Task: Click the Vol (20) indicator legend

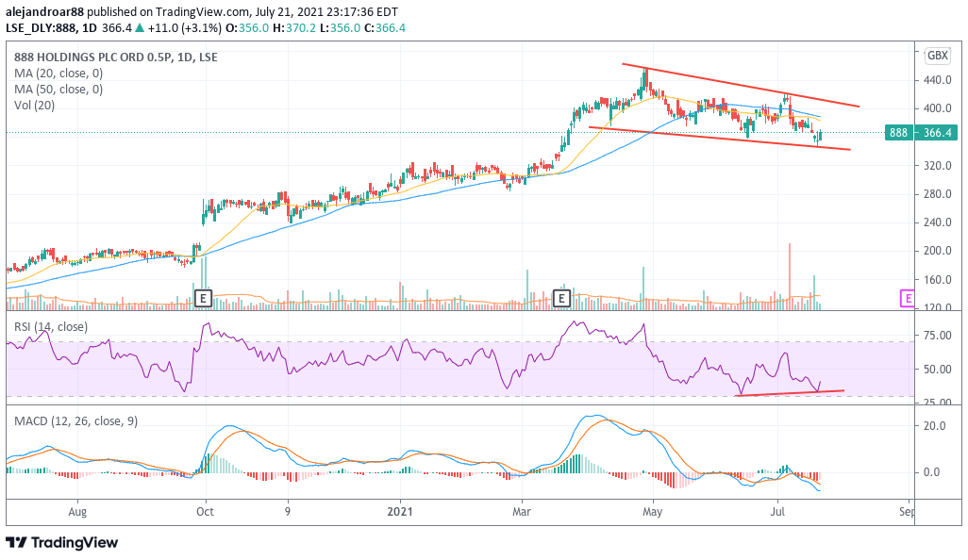Action: click(x=35, y=106)
